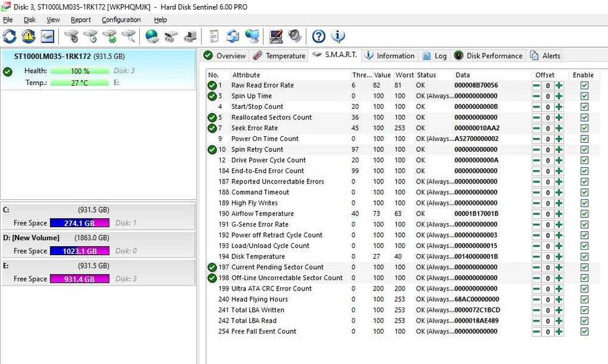Viewport: 608px width, 364px height.
Task: Open the View menu
Action: coord(53,20)
